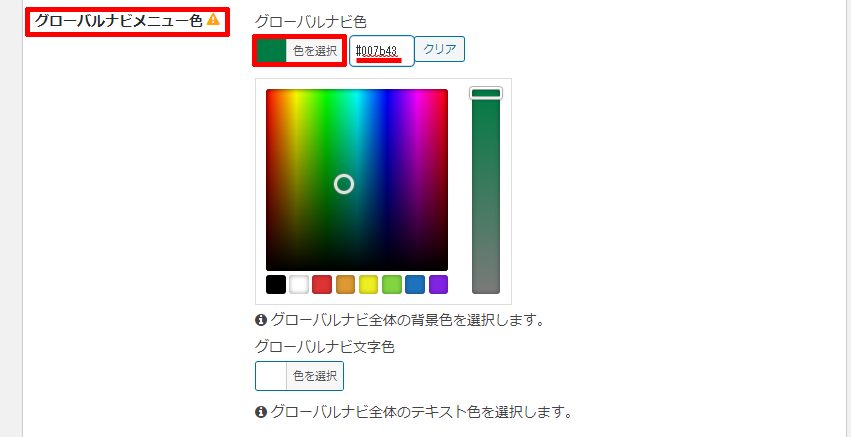Click the orange warning icon beside グローバルナビメニュー色
The height and width of the screenshot is (437, 851).
213,20
